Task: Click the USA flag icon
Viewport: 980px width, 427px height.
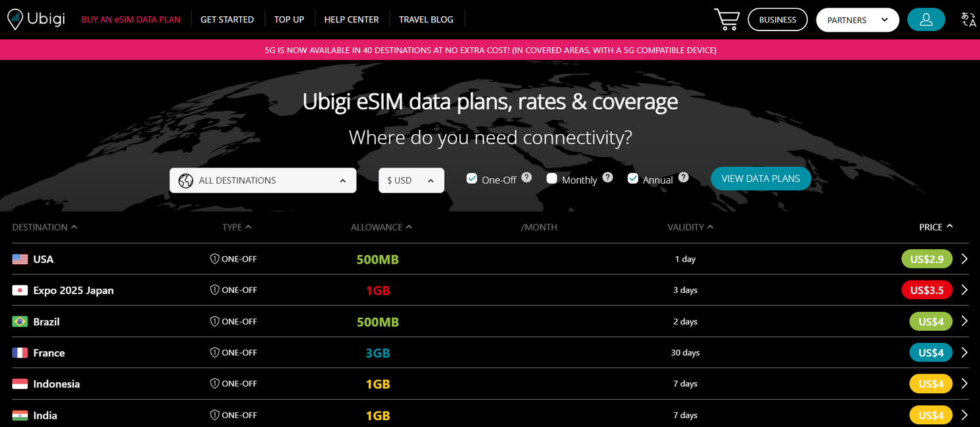Action: pos(19,258)
